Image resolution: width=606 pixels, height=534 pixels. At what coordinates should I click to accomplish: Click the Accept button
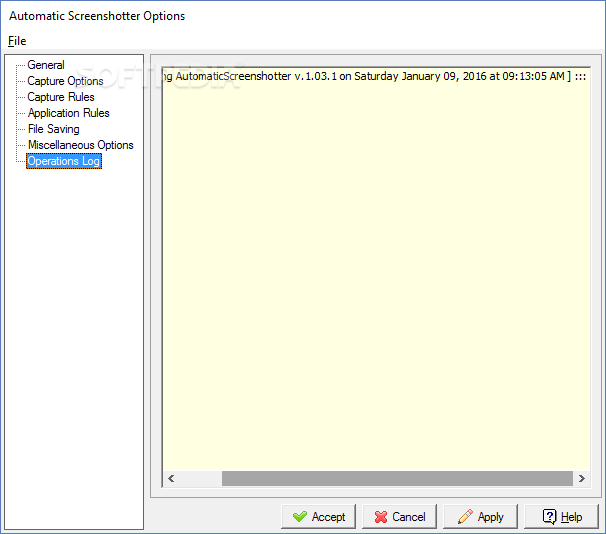click(318, 517)
